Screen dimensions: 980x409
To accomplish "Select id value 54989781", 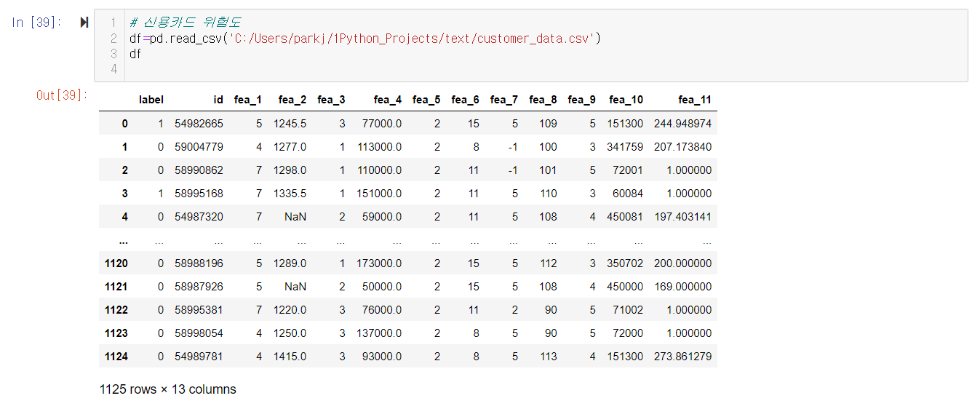I will [x=199, y=357].
